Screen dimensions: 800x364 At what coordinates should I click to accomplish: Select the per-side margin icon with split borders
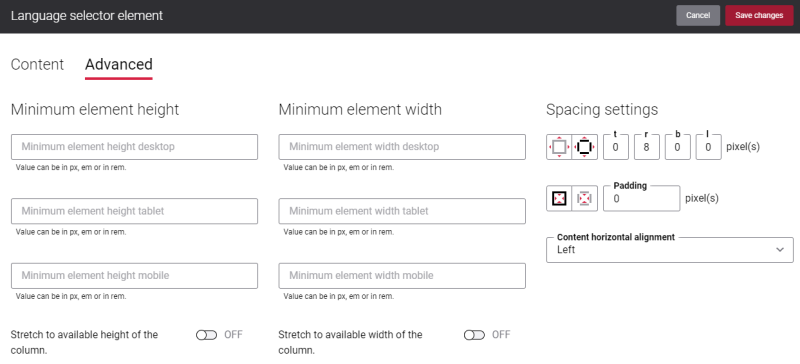585,147
